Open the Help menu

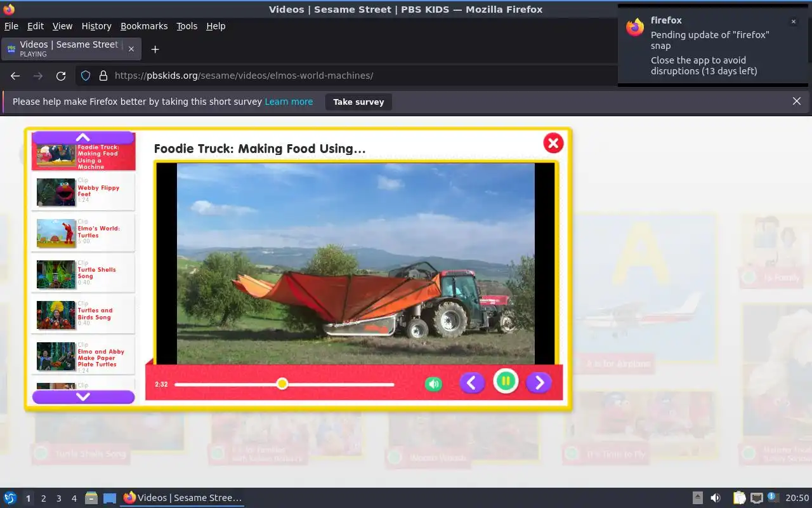(x=216, y=26)
